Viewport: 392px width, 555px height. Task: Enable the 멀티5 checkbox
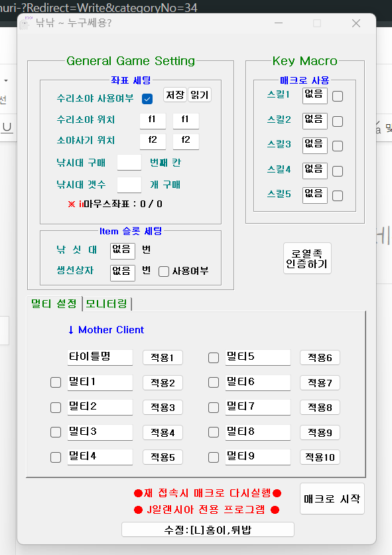(214, 358)
